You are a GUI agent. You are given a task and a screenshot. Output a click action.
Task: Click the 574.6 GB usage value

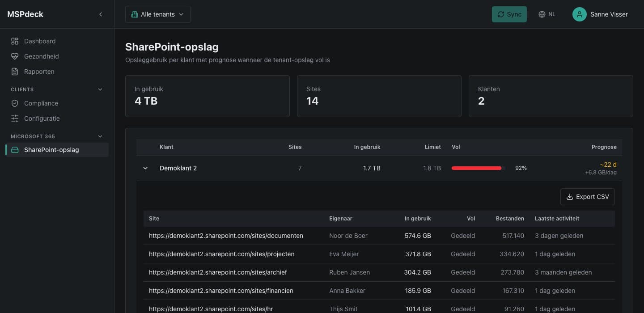[418, 236]
